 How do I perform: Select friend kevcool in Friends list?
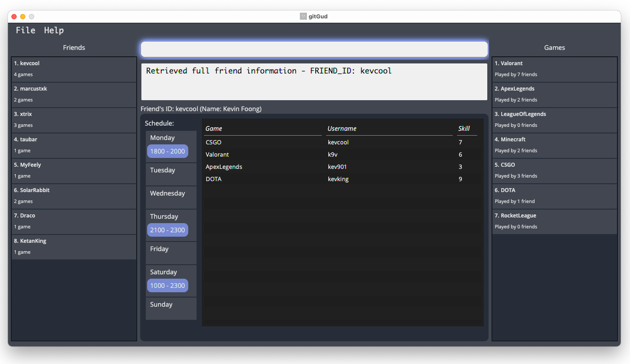click(74, 69)
